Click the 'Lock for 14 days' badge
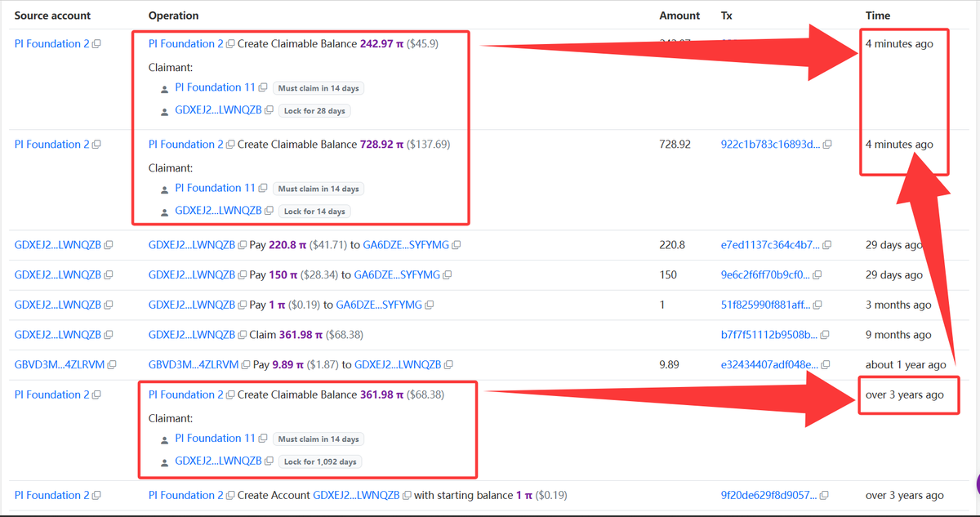 click(x=314, y=211)
